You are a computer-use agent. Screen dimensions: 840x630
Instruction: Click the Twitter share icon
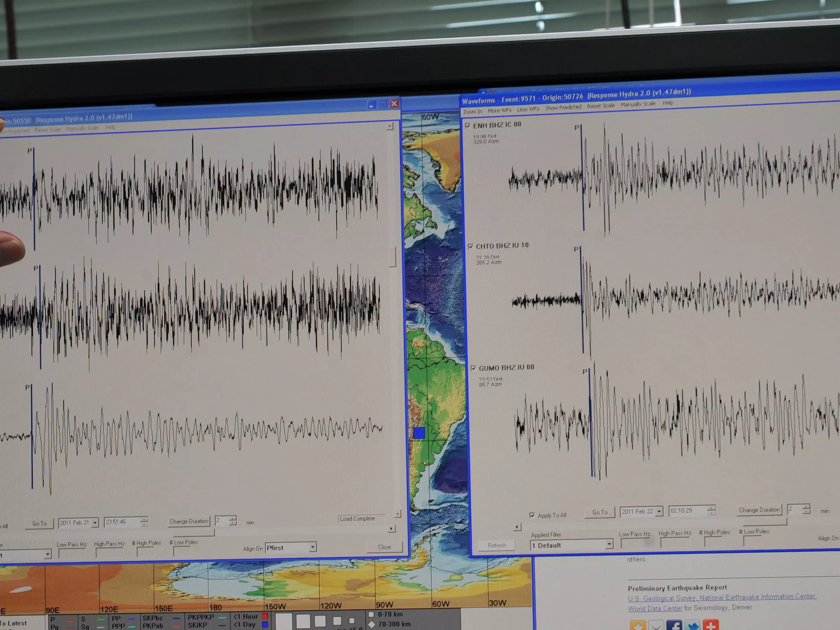(x=693, y=626)
